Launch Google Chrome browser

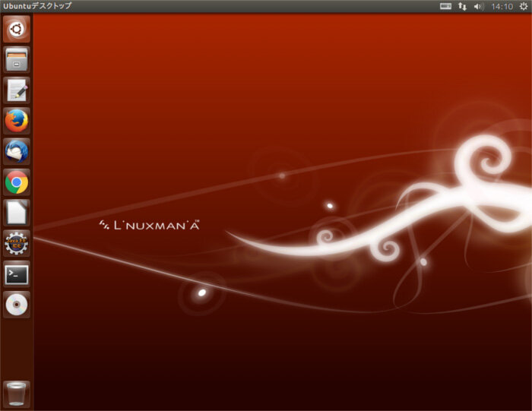tap(17, 182)
